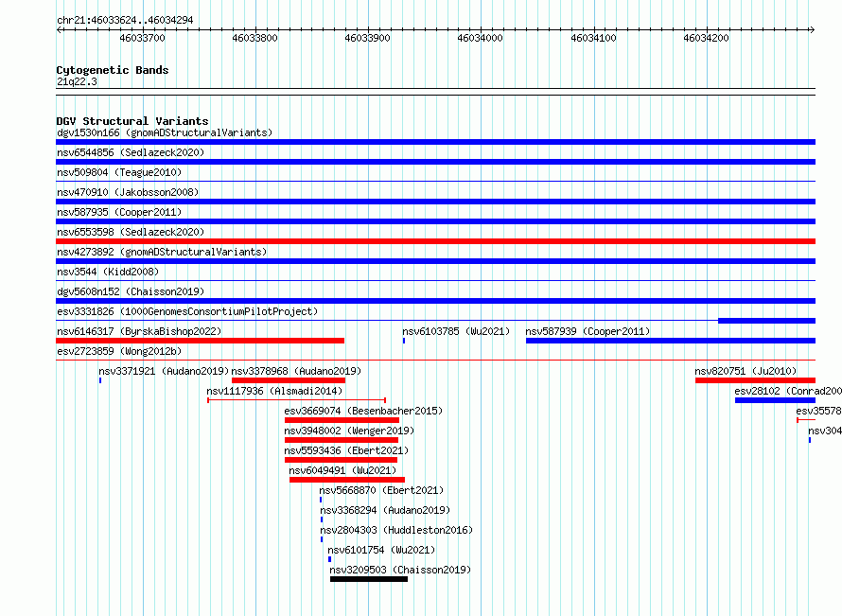Open esv3331826 1000GenomesConsortiumPilotProject entry
This screenshot has height=616, width=842.
tap(187, 311)
